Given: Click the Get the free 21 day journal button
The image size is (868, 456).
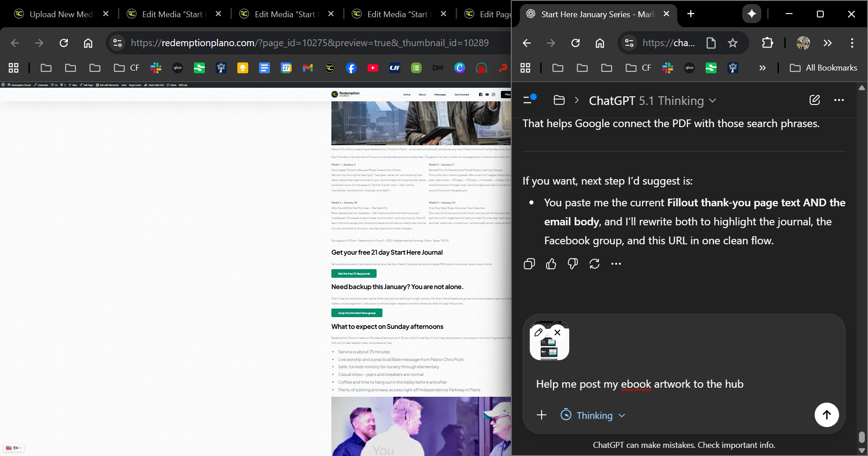Looking at the screenshot, I should [354, 274].
